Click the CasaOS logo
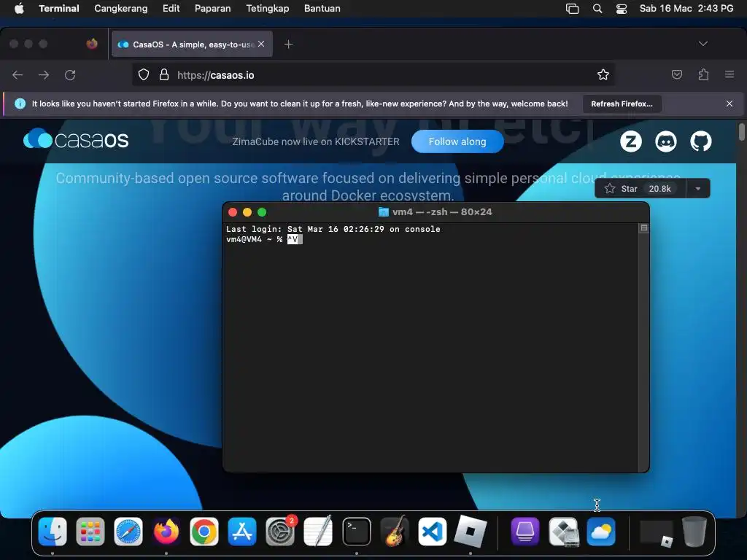Image resolution: width=747 pixels, height=560 pixels. (76, 140)
